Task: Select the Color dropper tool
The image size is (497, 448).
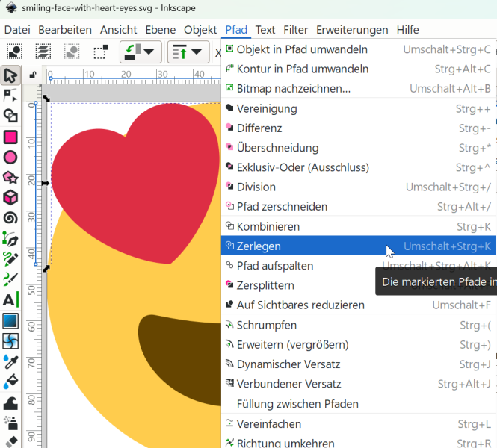Action: coord(10,361)
